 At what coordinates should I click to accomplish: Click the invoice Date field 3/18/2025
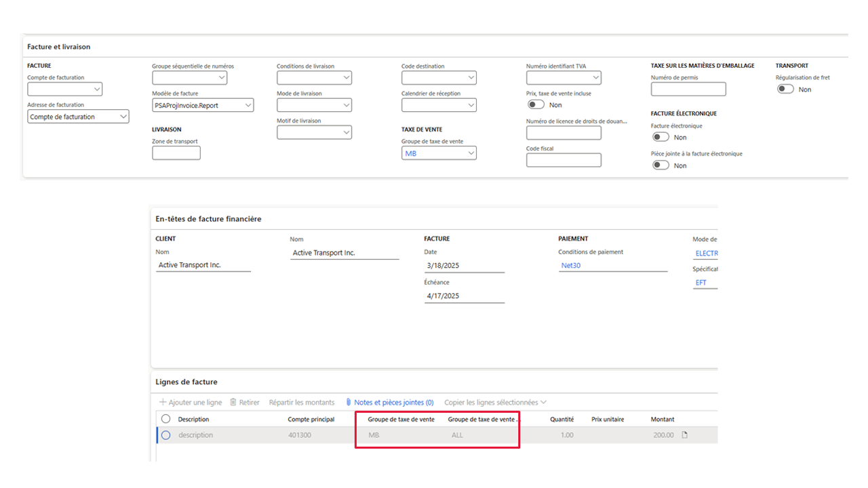[465, 266]
